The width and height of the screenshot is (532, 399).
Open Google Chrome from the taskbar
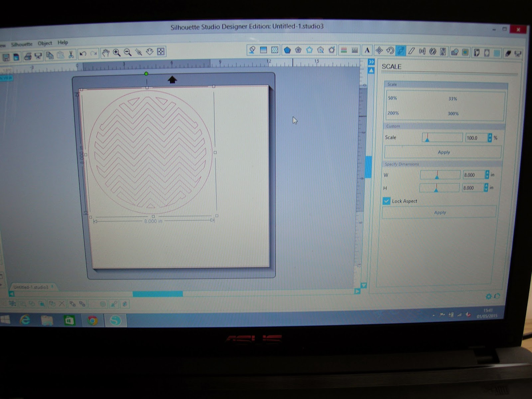tap(92, 321)
